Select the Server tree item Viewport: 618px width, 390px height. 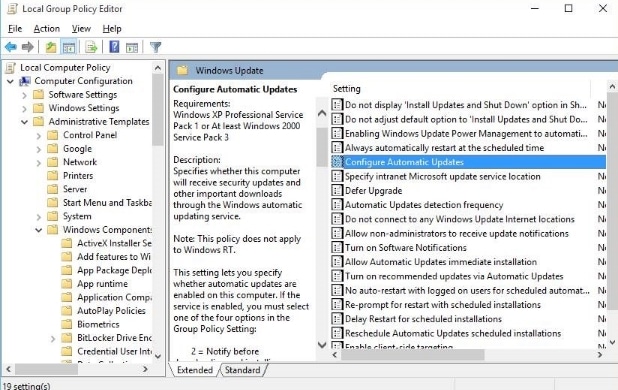point(75,189)
